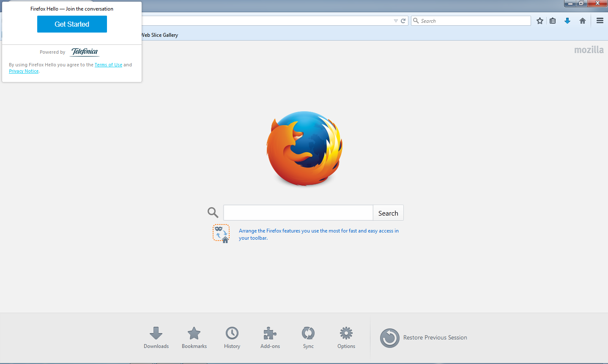Screen dimensions: 608x364
Task: Open the Terms of Use link
Action: (108, 65)
